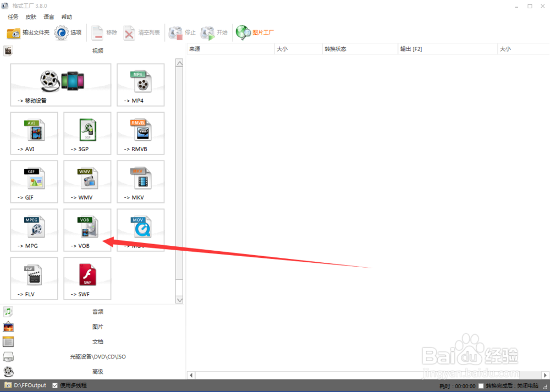The width and height of the screenshot is (550, 392).
Task: Choose the FLV conversion format
Action: point(34,278)
